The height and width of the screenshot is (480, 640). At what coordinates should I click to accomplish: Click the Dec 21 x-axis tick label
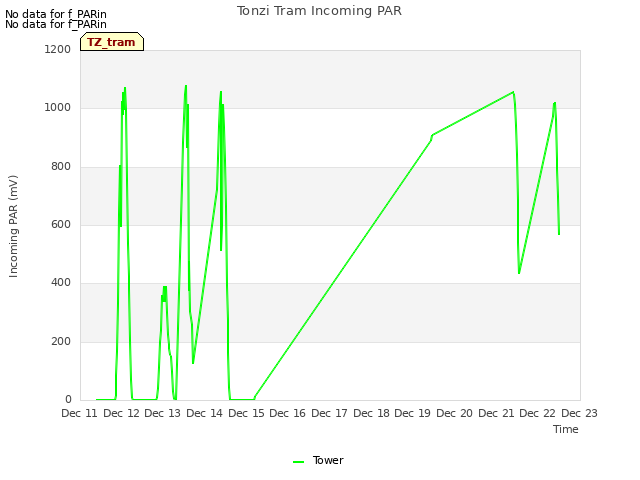click(496, 413)
